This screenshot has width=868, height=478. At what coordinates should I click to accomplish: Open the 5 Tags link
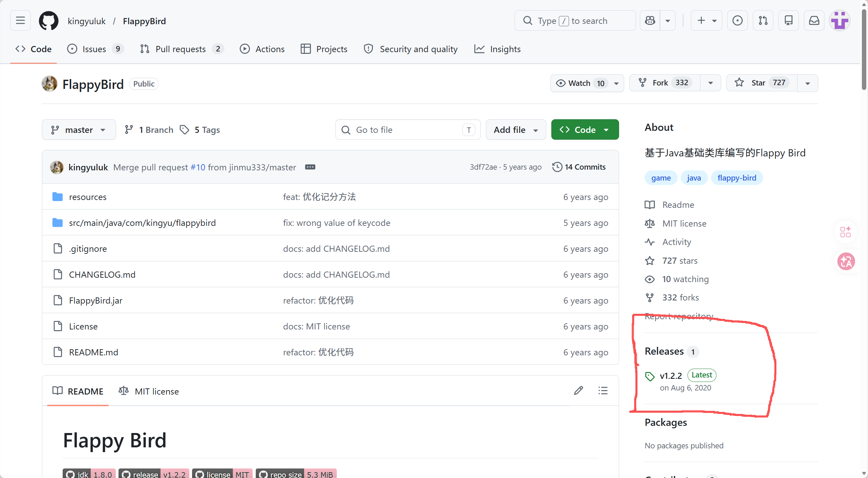tap(200, 130)
